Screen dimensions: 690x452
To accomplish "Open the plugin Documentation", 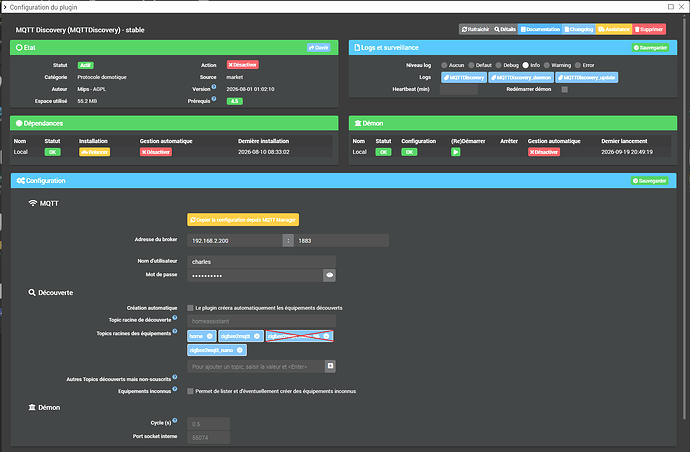I will [540, 29].
